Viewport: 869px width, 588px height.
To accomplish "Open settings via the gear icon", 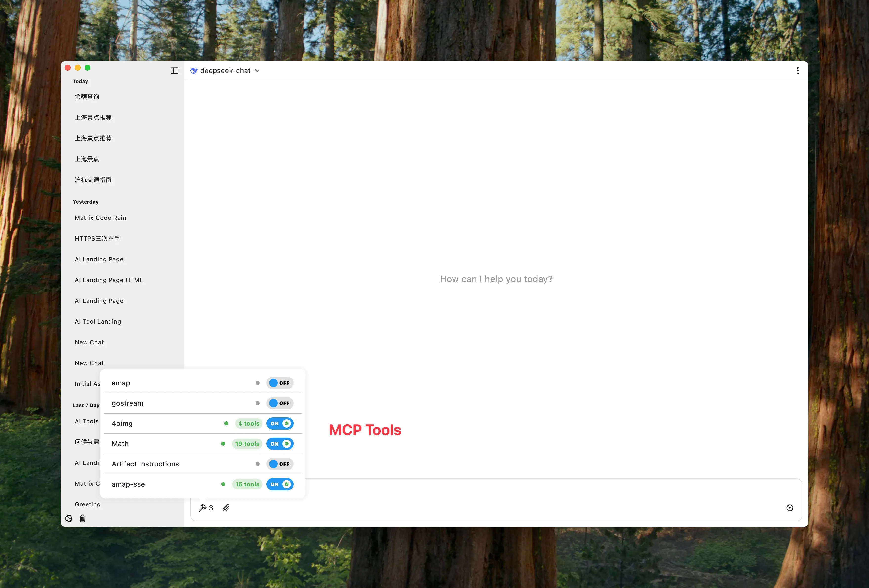I will tap(69, 519).
